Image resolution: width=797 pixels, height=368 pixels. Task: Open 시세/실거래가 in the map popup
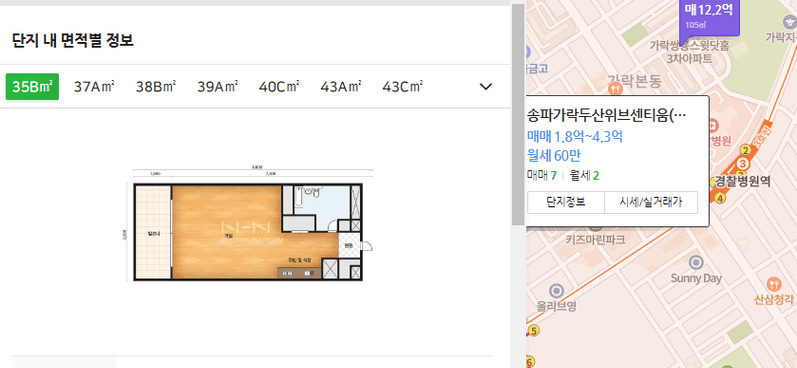(x=651, y=202)
